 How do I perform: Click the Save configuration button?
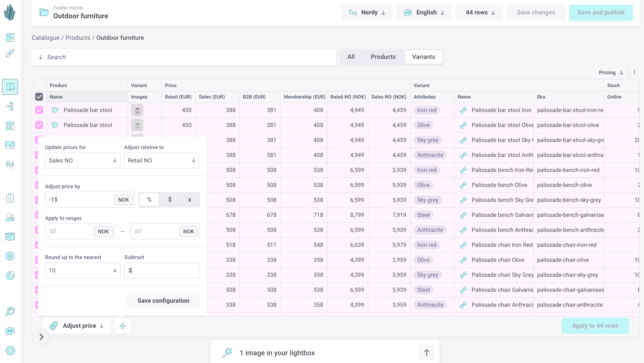coord(163,301)
